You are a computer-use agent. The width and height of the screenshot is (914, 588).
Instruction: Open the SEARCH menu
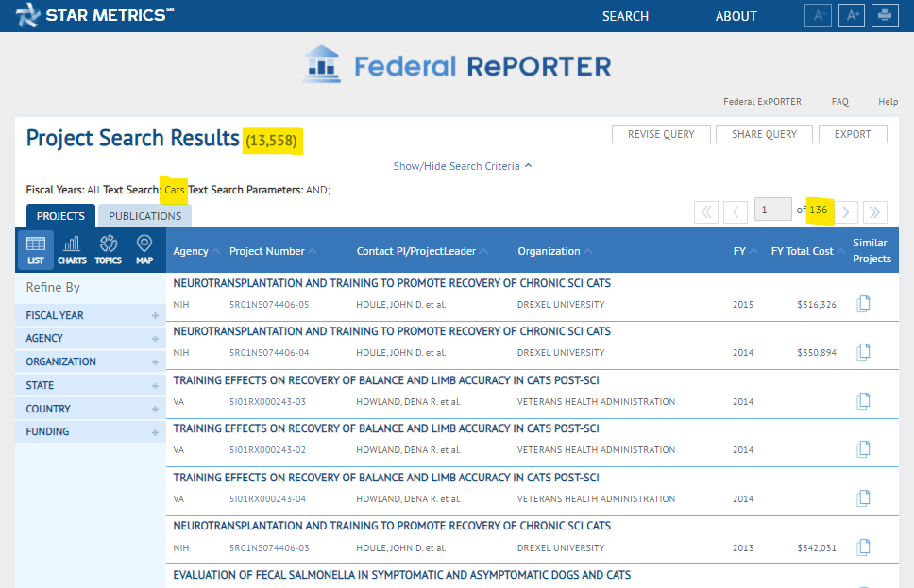click(x=625, y=16)
